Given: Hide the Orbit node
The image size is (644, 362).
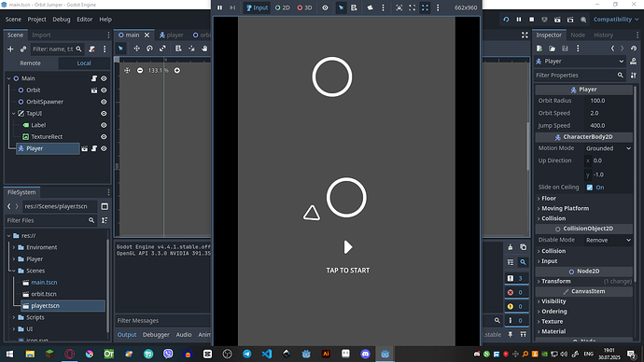Looking at the screenshot, I should (x=104, y=90).
